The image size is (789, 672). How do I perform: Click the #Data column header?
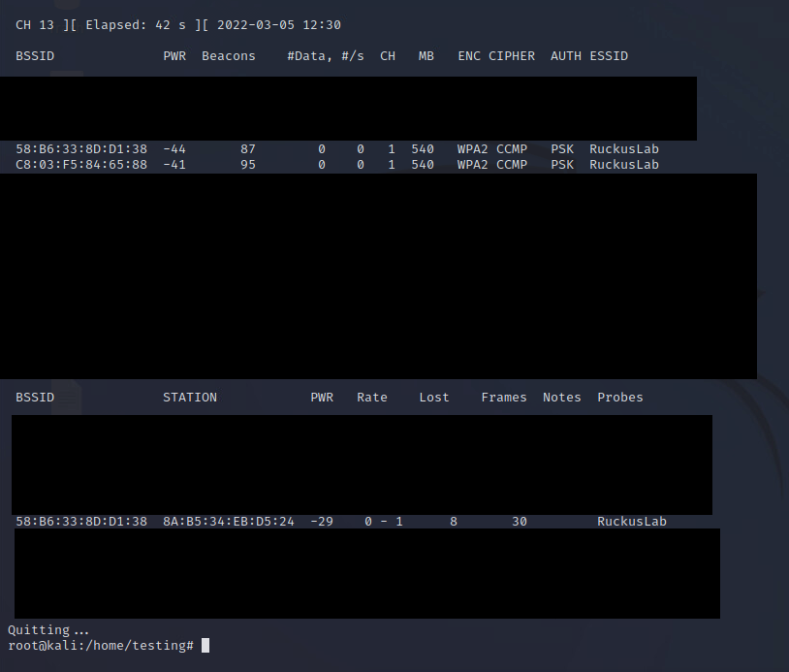click(x=310, y=56)
